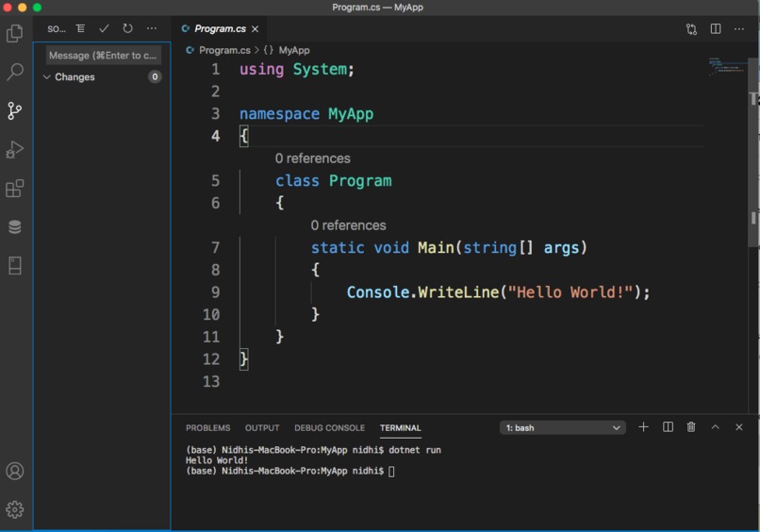This screenshot has height=532, width=760.
Task: Open editor more actions ellipsis
Action: coord(738,29)
